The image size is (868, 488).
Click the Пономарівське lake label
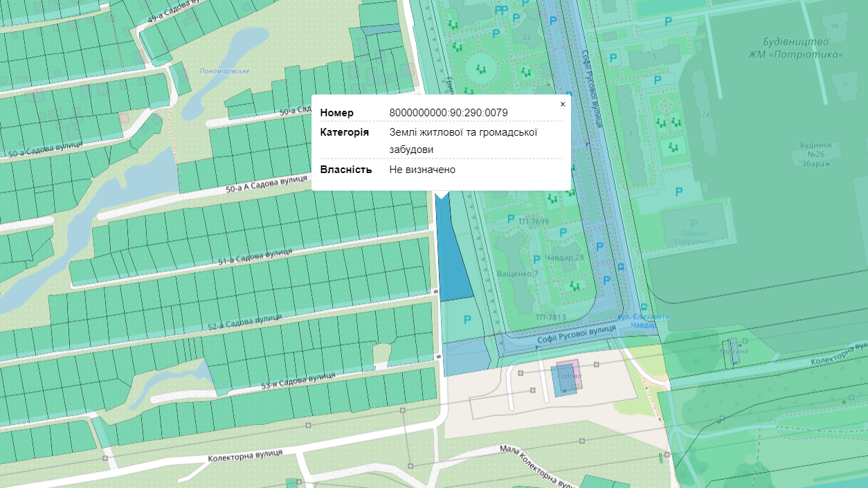(x=224, y=71)
